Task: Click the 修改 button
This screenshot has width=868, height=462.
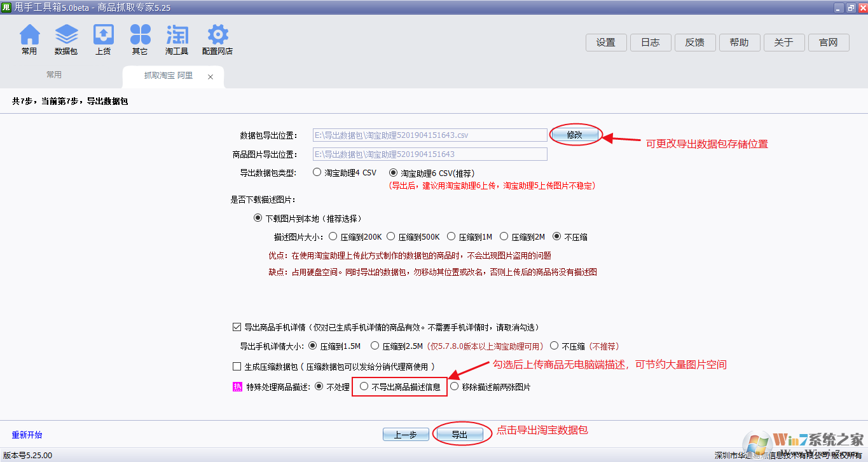Action: (574, 135)
